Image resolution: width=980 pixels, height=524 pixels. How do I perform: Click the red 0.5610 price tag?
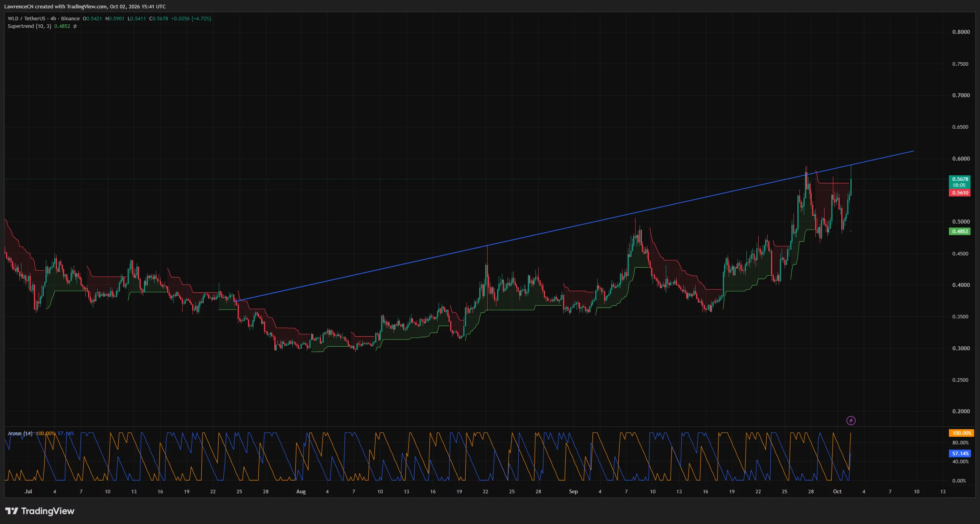click(960, 193)
